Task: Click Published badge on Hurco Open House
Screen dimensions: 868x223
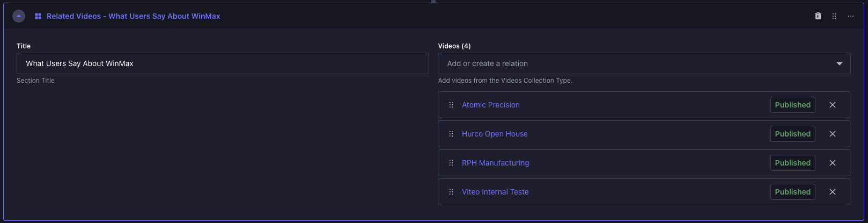Action: click(793, 134)
